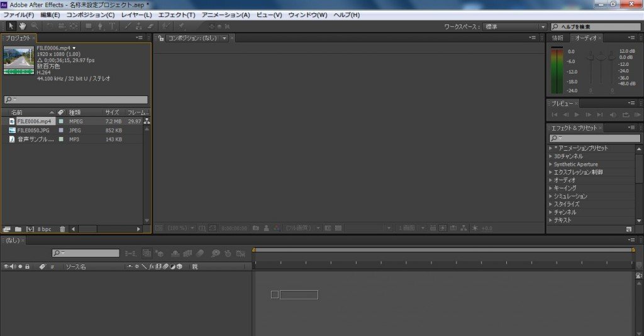Select the Rectangle shape tool
Viewport: 644px width, 336px height.
[x=88, y=26]
